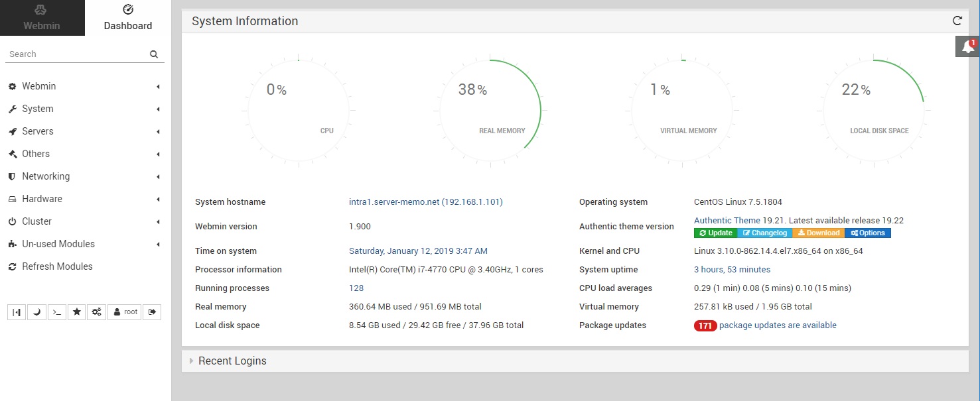The image size is (980, 401).
Task: Refresh System Information with the reload icon
Action: coord(957,21)
